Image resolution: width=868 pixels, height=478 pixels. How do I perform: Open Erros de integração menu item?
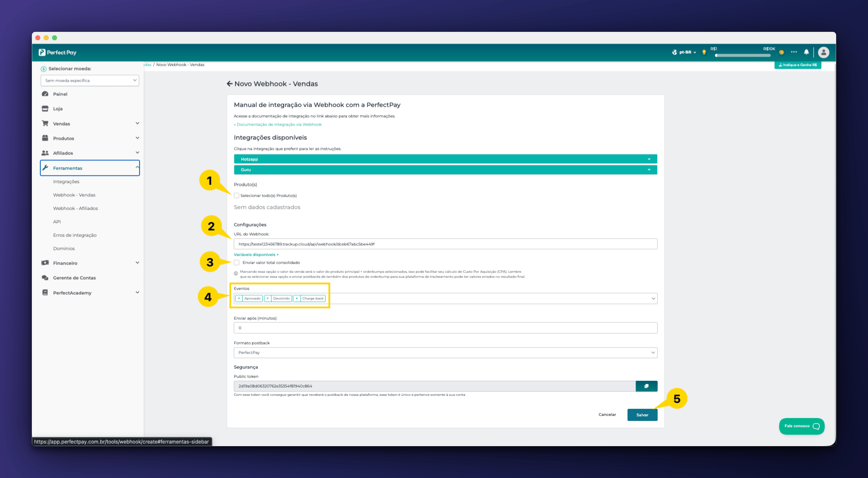coord(75,235)
